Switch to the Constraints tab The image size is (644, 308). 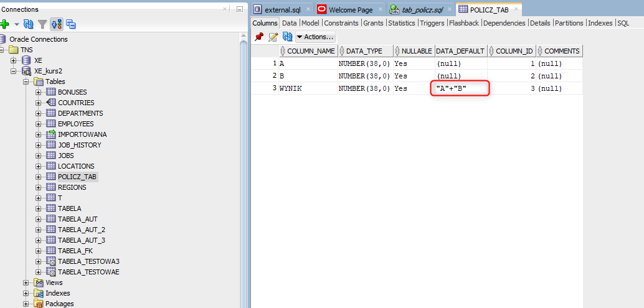point(341,23)
